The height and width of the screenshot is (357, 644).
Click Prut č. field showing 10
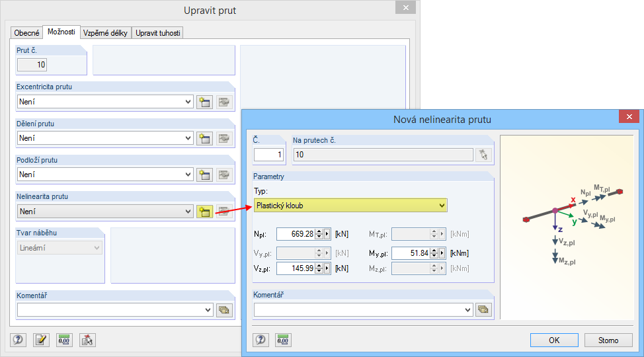[x=32, y=65]
